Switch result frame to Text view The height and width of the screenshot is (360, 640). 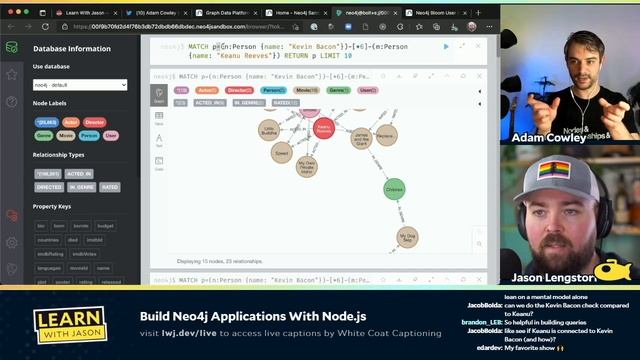(159, 140)
